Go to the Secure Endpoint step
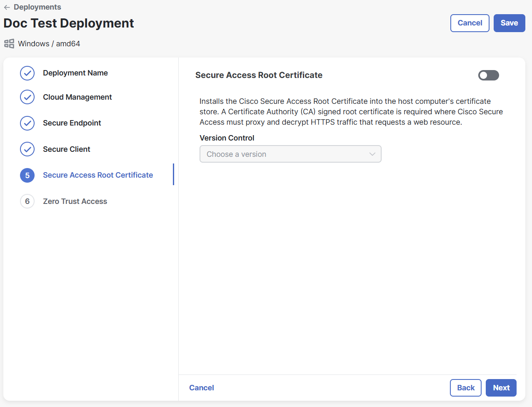Viewport: 532px width, 407px height. click(72, 123)
